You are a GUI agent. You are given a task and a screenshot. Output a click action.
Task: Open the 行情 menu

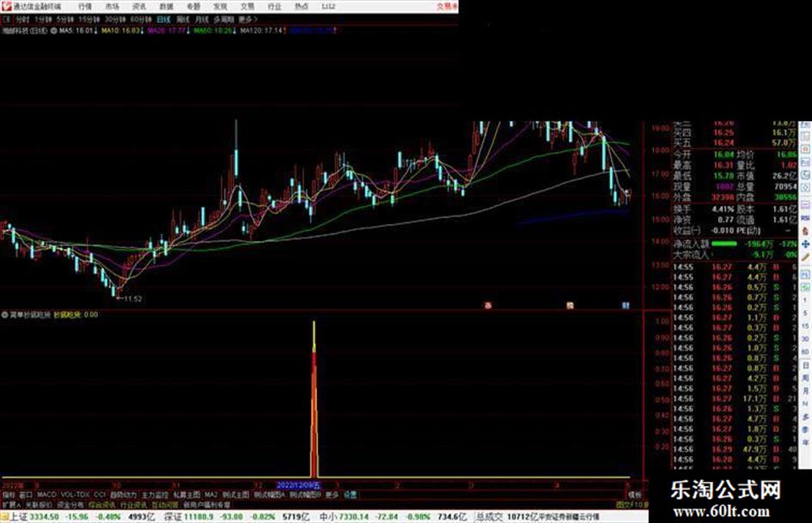85,7
